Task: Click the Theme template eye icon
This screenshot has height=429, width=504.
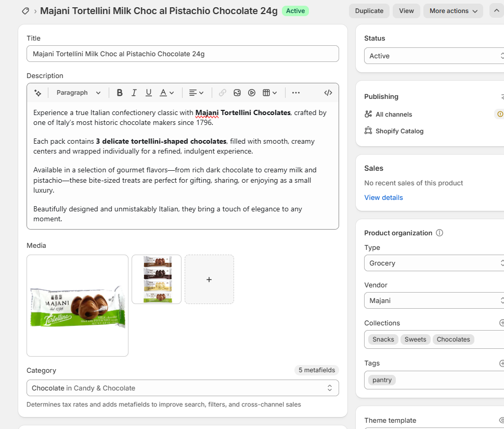Action: pyautogui.click(x=501, y=420)
